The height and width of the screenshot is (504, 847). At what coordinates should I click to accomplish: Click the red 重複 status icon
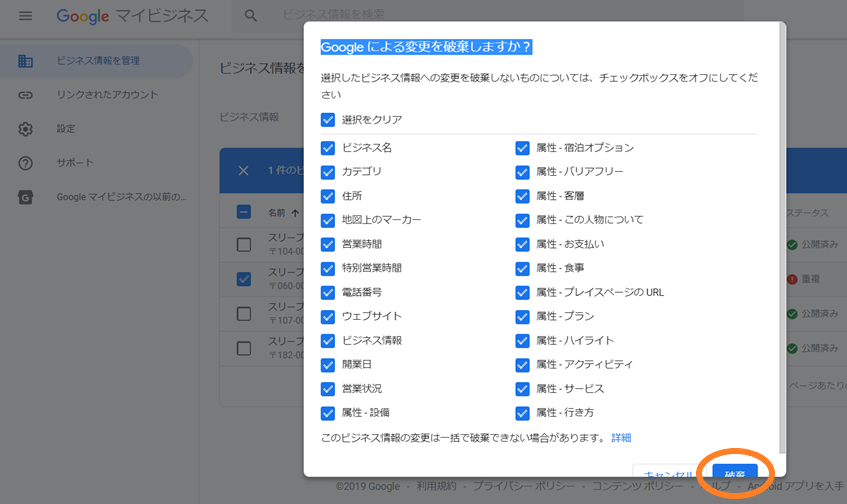pos(792,279)
